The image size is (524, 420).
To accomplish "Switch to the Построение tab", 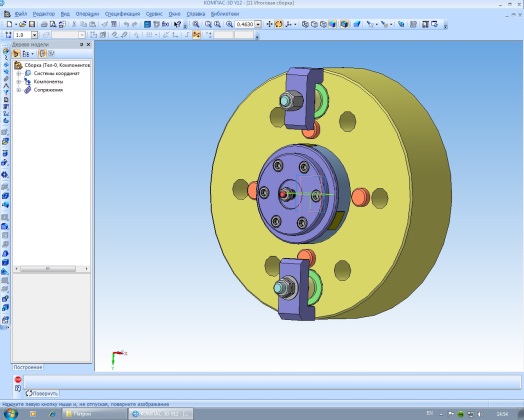I will pyautogui.click(x=28, y=367).
